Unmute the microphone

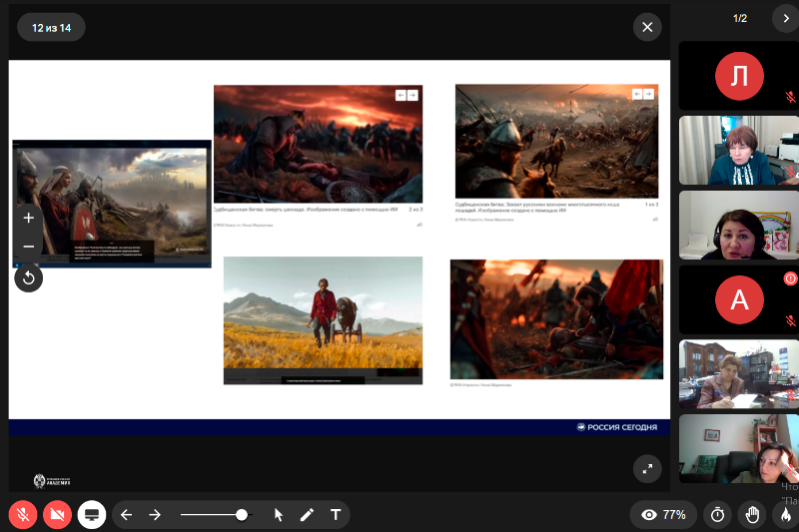tap(23, 515)
